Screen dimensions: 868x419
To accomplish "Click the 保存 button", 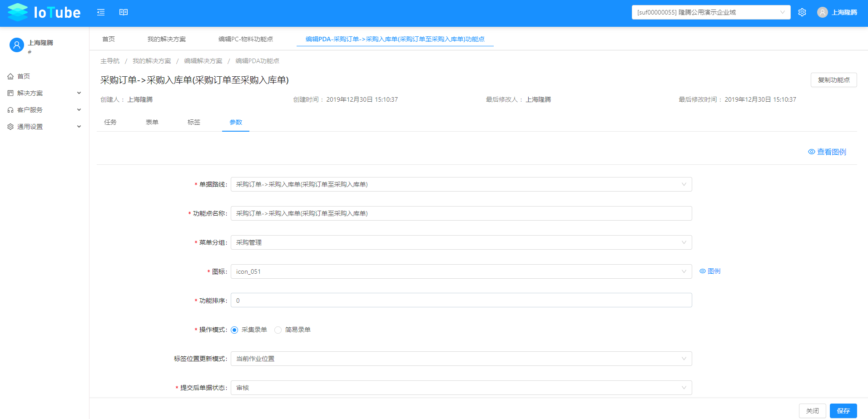I will pos(843,411).
